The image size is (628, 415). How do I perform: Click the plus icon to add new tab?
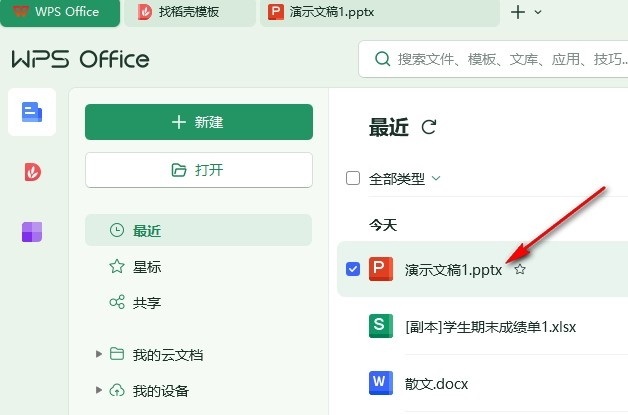(518, 12)
